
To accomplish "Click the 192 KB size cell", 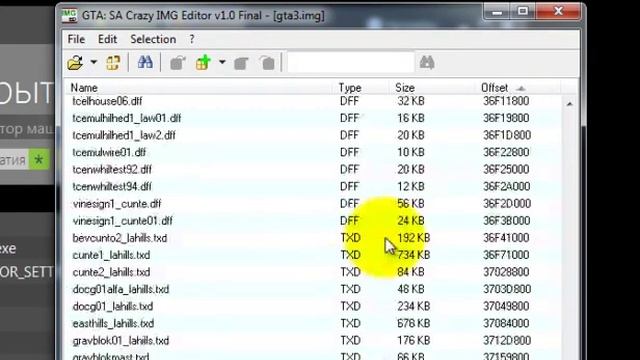I will click(413, 238).
